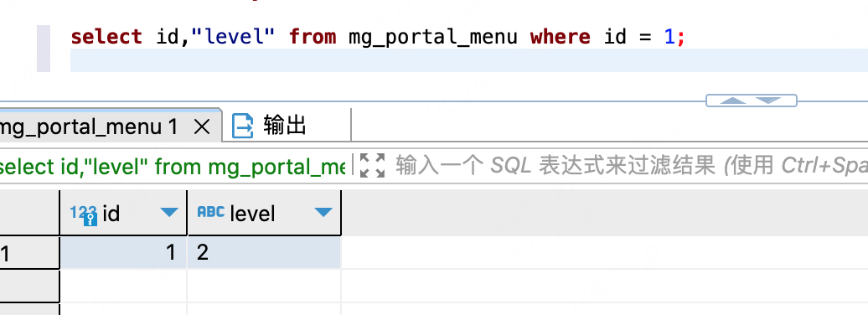Click the id column header
The width and height of the screenshot is (868, 315).
(x=123, y=213)
